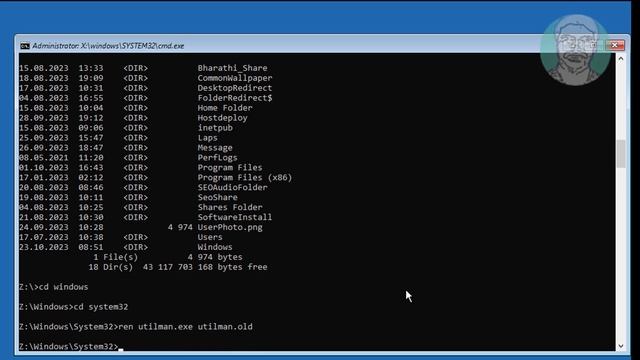
Task: Click the cmd.exe window title text
Action: tap(108, 46)
